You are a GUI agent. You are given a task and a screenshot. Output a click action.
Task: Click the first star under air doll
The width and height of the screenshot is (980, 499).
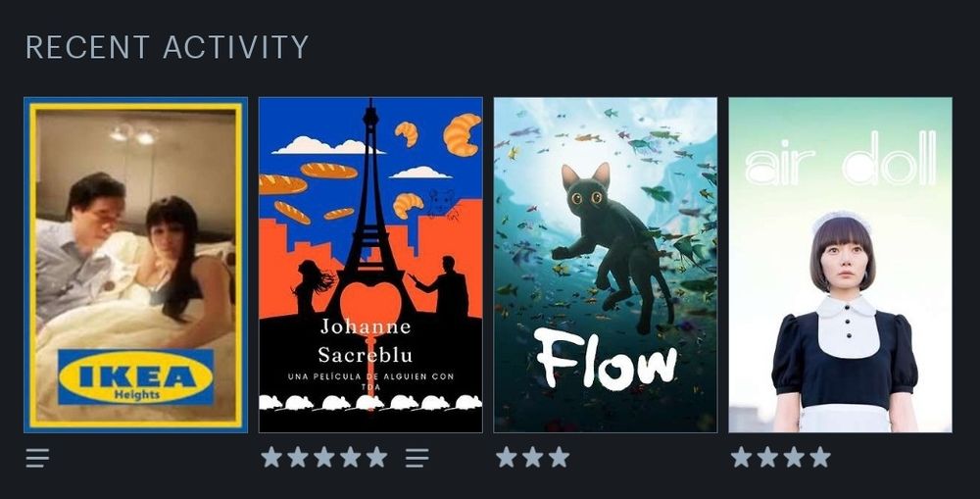coord(741,458)
